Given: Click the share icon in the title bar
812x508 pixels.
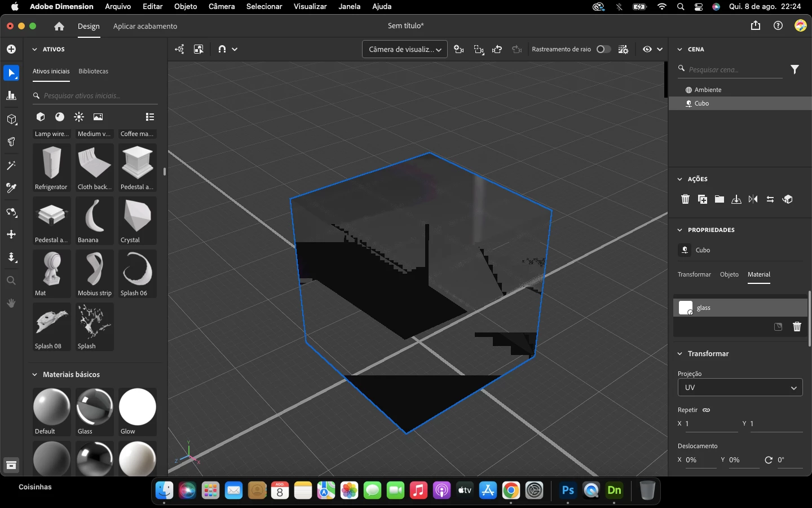Looking at the screenshot, I should (x=756, y=25).
